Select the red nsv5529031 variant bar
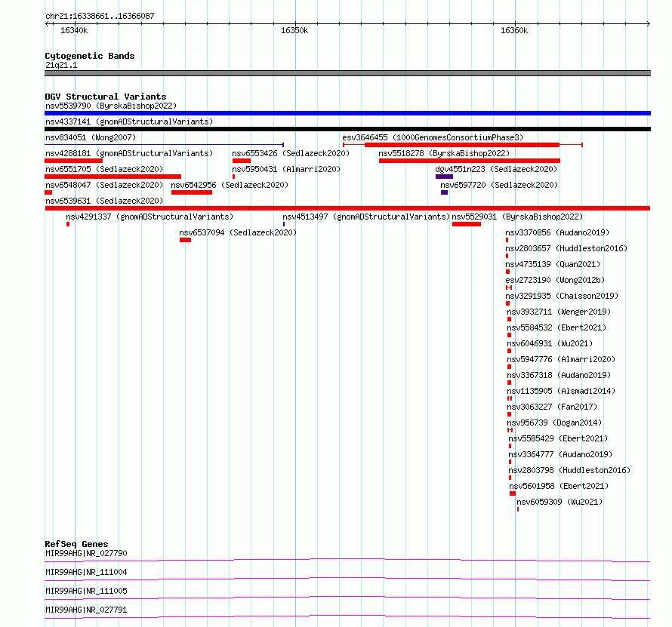 (467, 224)
